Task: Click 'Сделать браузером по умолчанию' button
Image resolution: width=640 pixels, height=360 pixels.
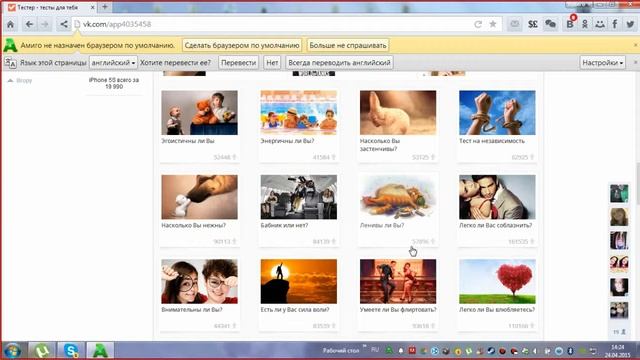Action: 242,45
